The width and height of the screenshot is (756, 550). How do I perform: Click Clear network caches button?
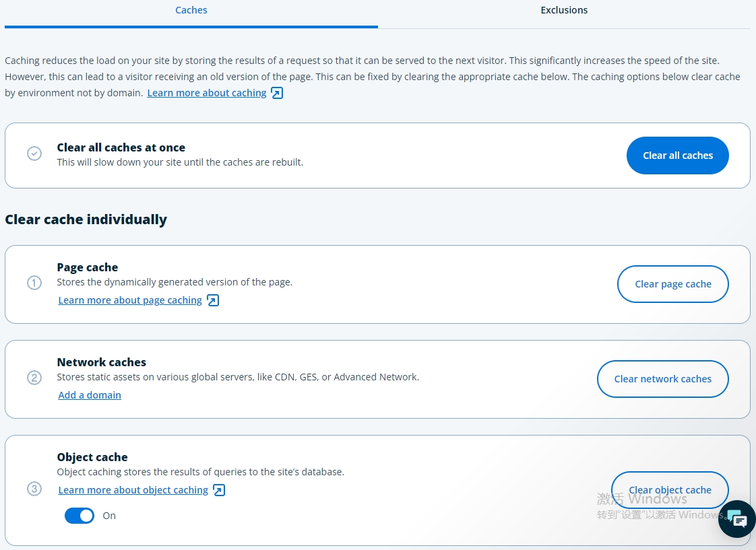coord(662,379)
